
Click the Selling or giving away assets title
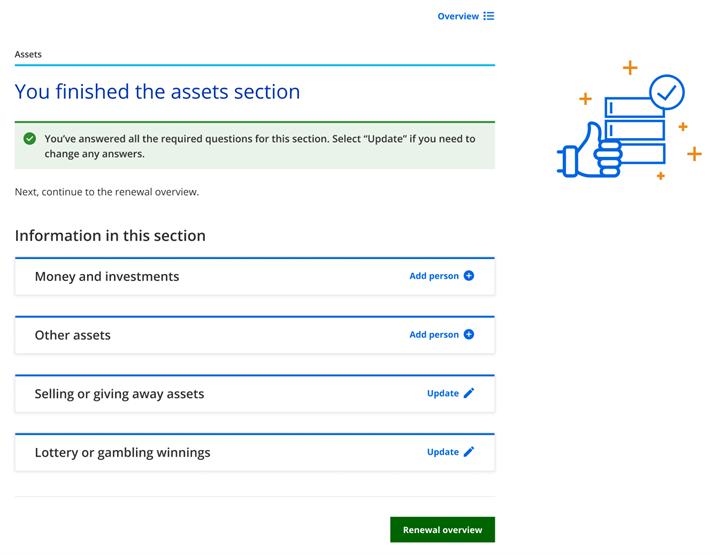coord(119,394)
